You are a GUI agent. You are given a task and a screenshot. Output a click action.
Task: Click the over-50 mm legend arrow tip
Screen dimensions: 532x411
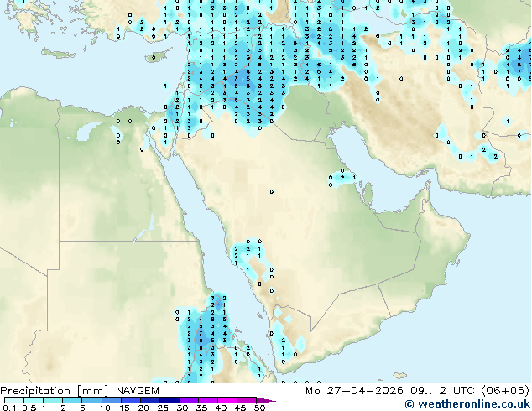pos(266,400)
